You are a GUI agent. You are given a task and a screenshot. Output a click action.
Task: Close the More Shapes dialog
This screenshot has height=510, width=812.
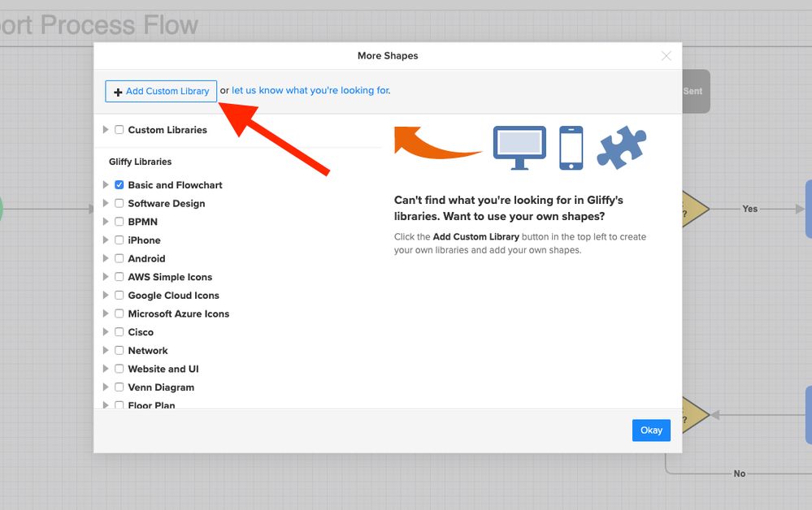[x=667, y=55]
